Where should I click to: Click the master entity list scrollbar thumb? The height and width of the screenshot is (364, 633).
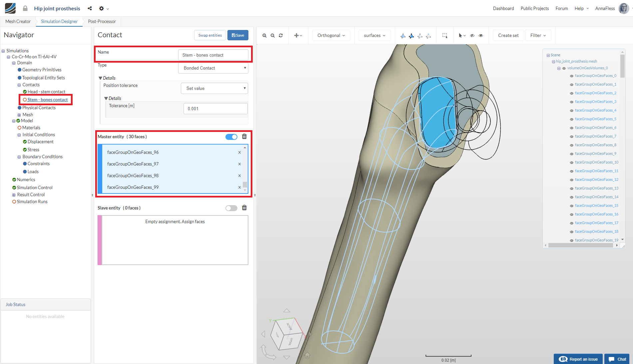pos(245,184)
